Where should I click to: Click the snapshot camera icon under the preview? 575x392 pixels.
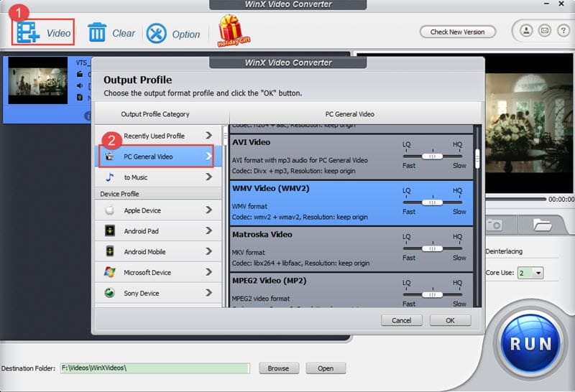[x=494, y=225]
